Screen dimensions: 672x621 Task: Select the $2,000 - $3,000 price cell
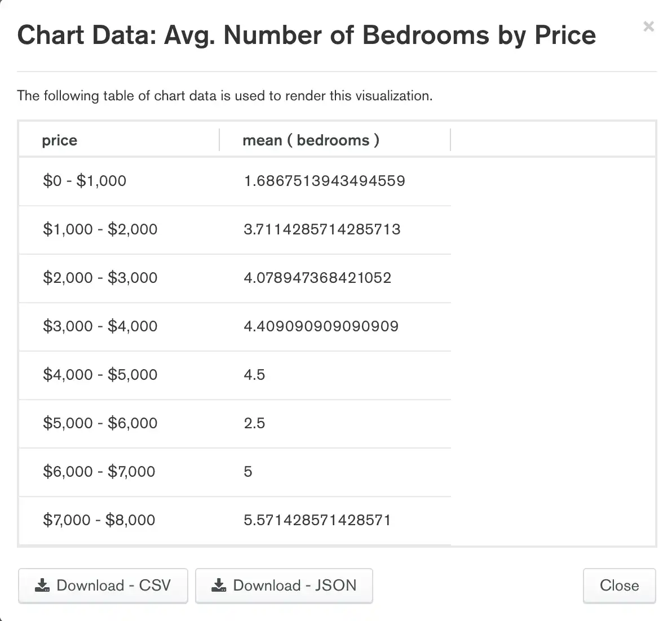(x=100, y=278)
